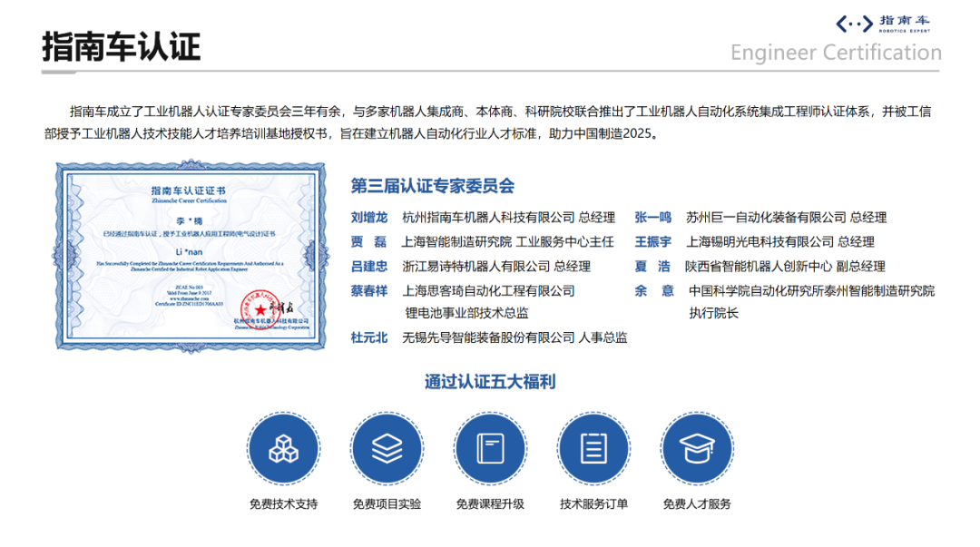The image size is (980, 547).
Task: Click the free technical support cubes icon
Action: pyautogui.click(x=283, y=448)
